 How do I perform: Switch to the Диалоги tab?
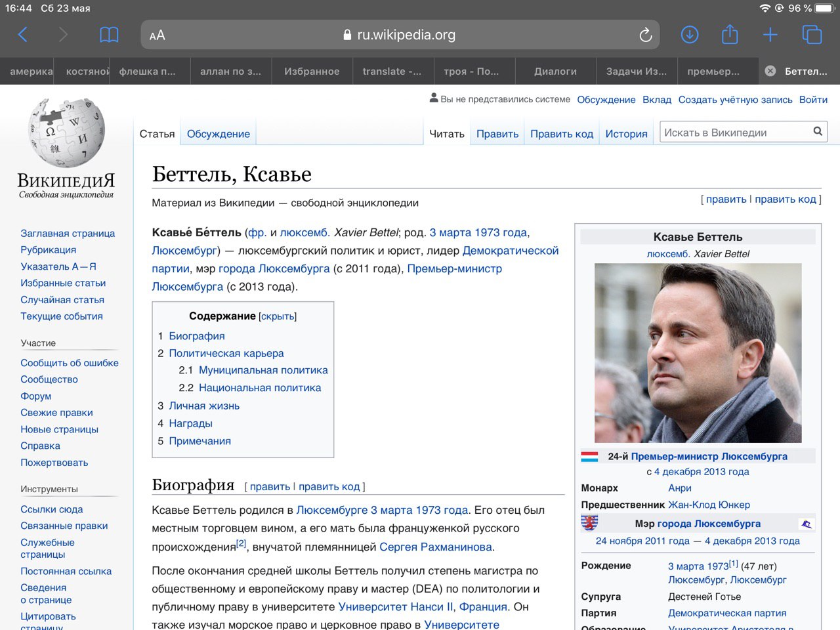point(555,71)
